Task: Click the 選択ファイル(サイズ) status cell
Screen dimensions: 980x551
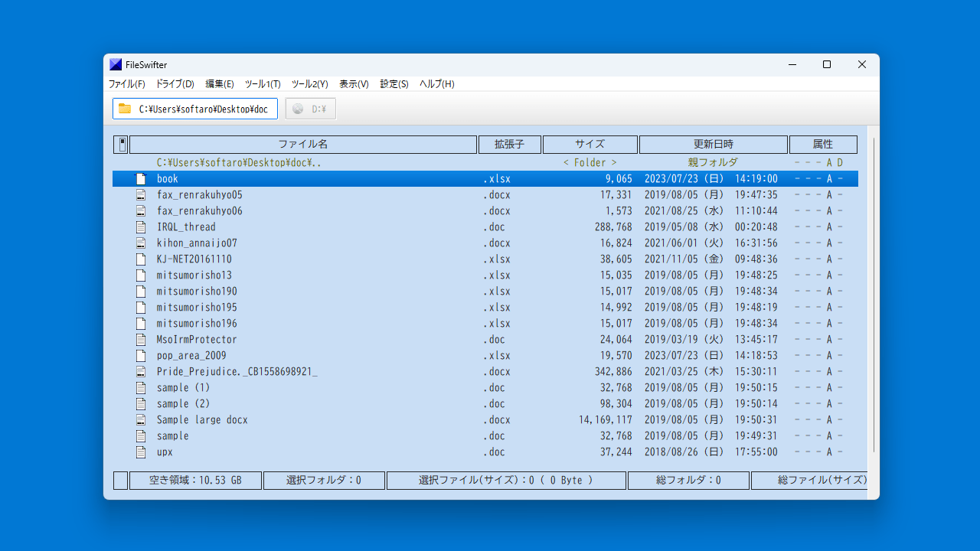Action: click(506, 480)
